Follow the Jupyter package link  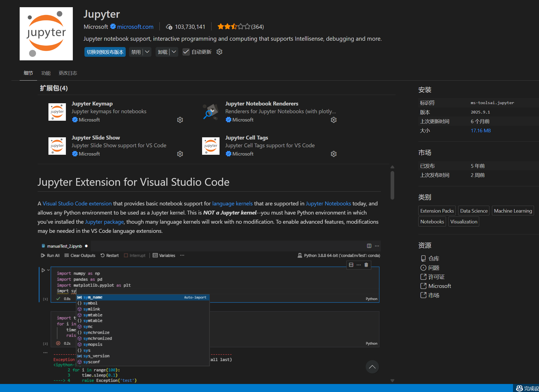click(x=104, y=222)
